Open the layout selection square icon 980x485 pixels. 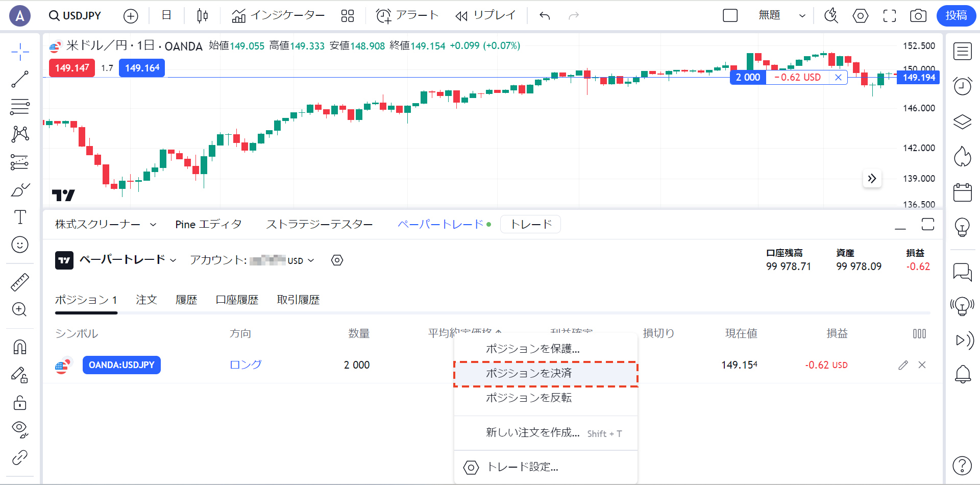click(x=730, y=16)
